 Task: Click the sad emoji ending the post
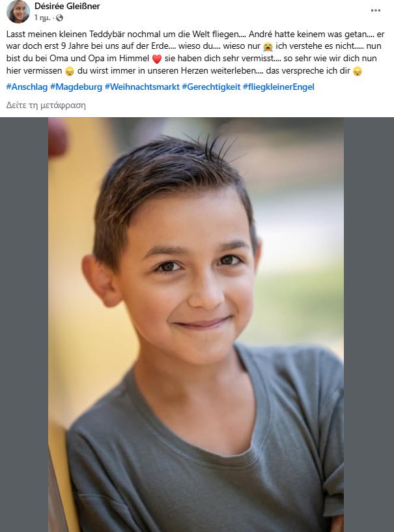pos(358,71)
